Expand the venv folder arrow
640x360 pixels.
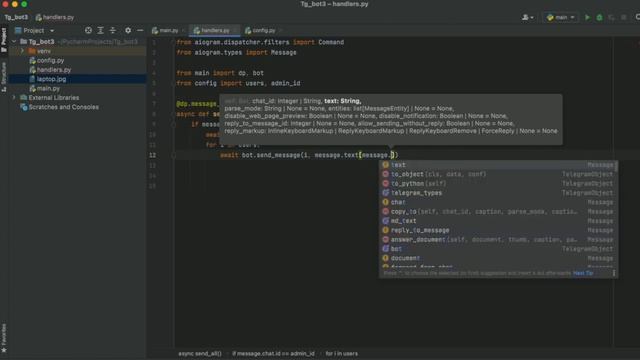(22, 51)
